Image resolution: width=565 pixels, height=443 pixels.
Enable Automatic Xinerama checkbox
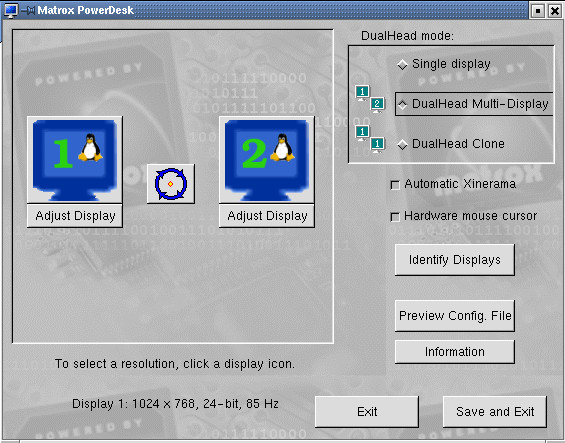[x=395, y=185]
